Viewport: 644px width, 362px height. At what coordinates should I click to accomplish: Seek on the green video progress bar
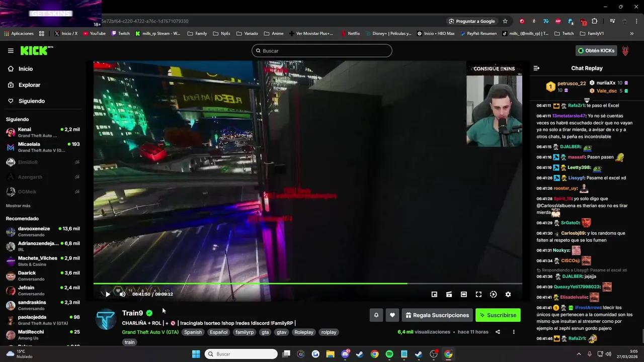click(x=307, y=284)
